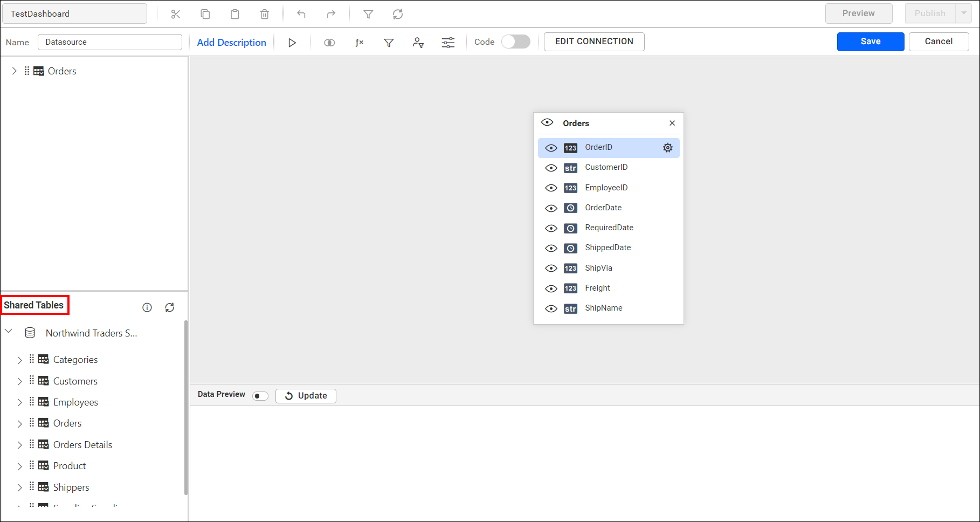
Task: Expand the Employees table
Action: pos(20,402)
